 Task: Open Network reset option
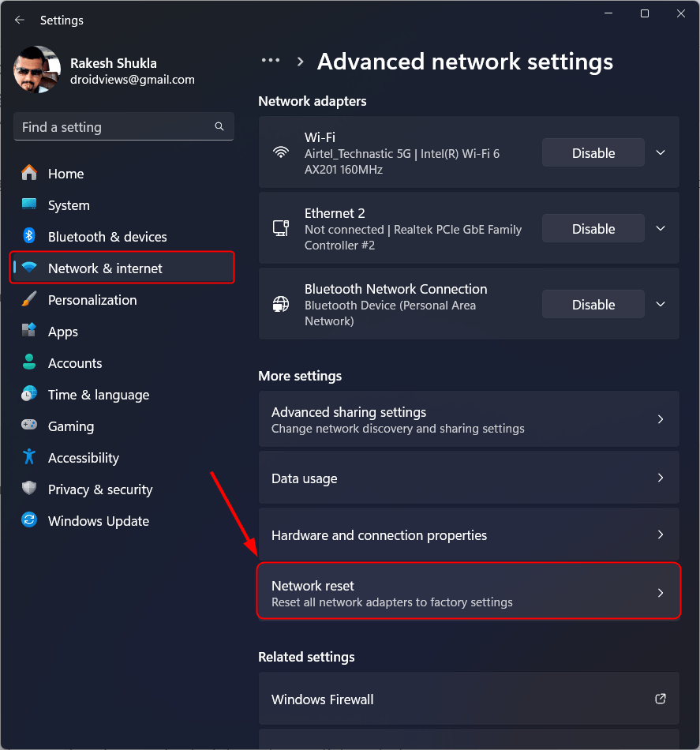point(469,593)
